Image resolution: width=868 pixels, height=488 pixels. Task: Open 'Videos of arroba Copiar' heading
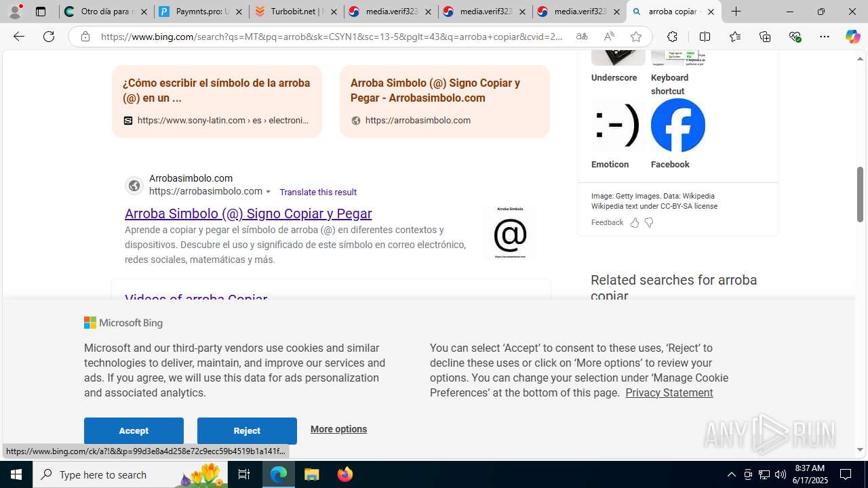pos(196,300)
